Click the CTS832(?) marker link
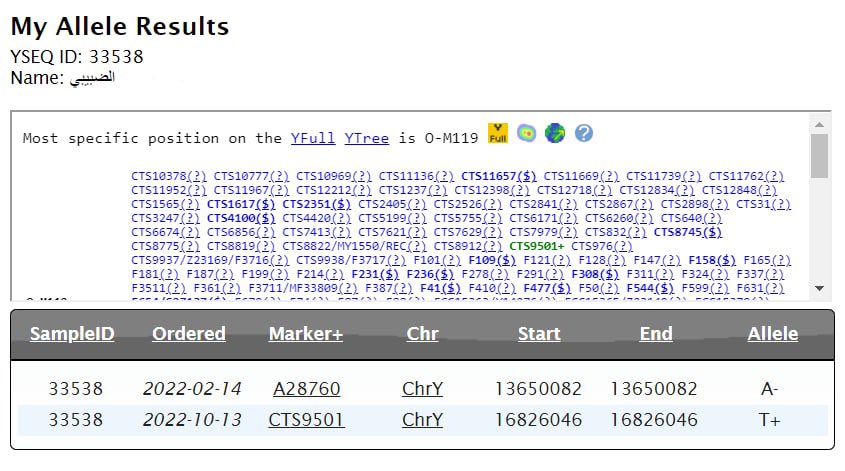Screen dimensions: 845x471 [x=616, y=232]
